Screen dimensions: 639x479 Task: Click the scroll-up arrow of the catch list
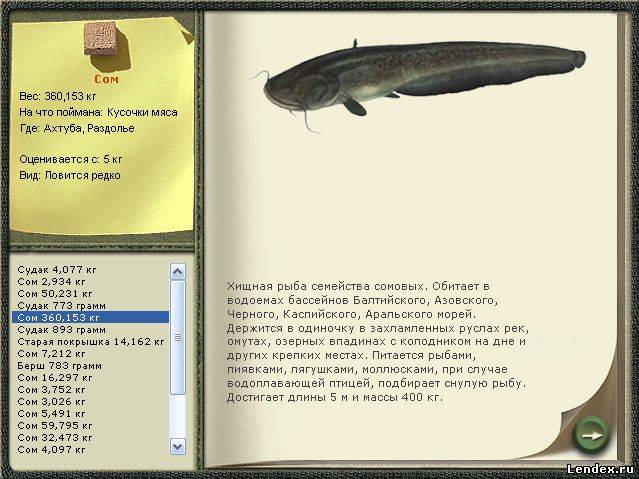tap(178, 272)
